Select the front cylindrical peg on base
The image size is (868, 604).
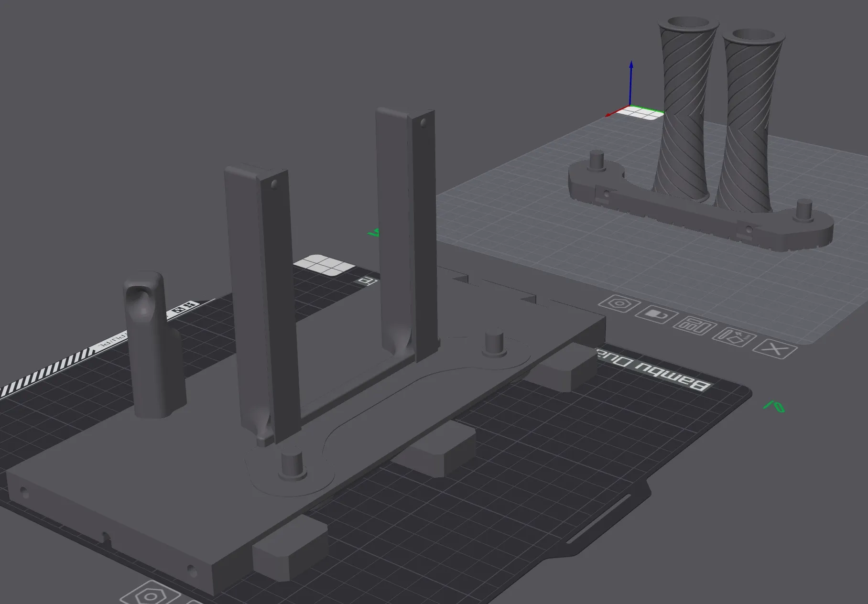coord(292,464)
